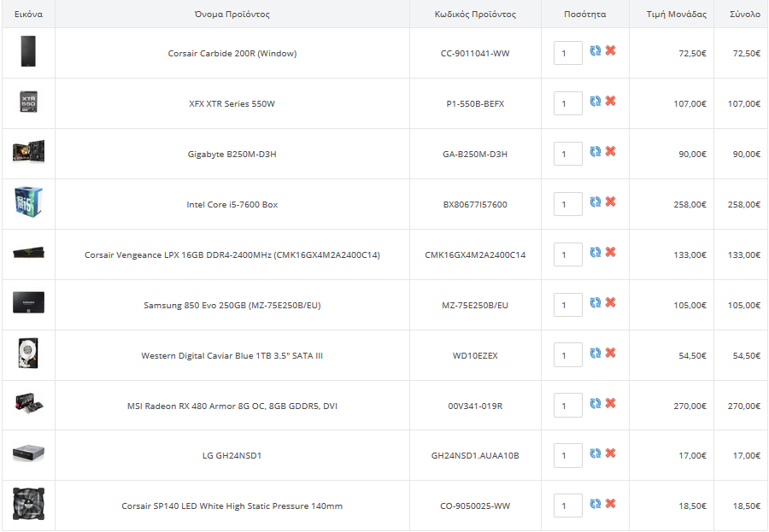This screenshot has height=532, width=769.
Task: Focus quantity field for Corsair Carbide 200R
Action: (568, 53)
